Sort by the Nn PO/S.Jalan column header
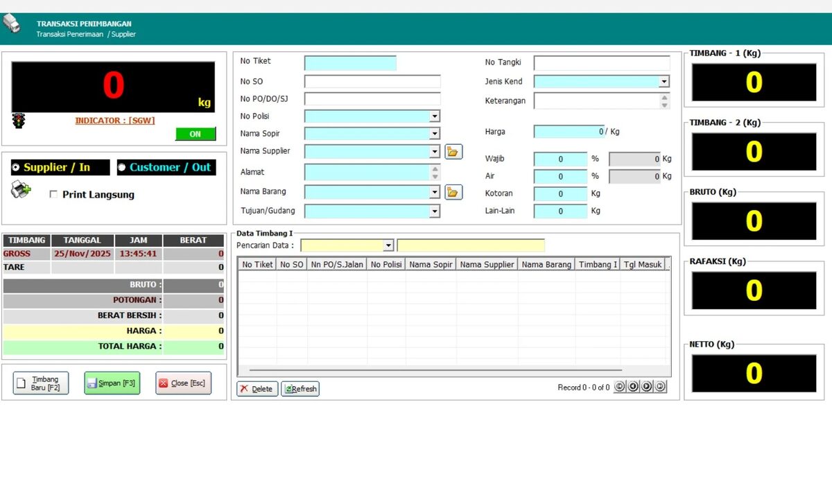Viewport: 832px width, 504px height. [x=337, y=264]
